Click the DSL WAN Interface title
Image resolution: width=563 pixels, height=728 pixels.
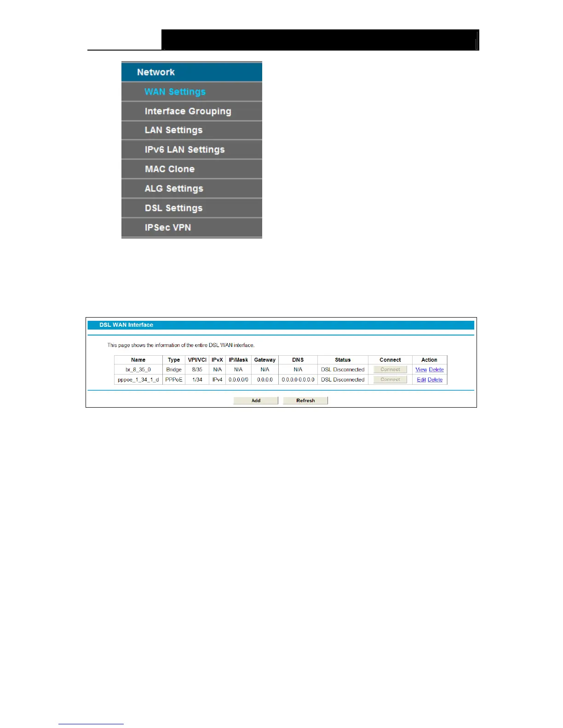(126, 325)
